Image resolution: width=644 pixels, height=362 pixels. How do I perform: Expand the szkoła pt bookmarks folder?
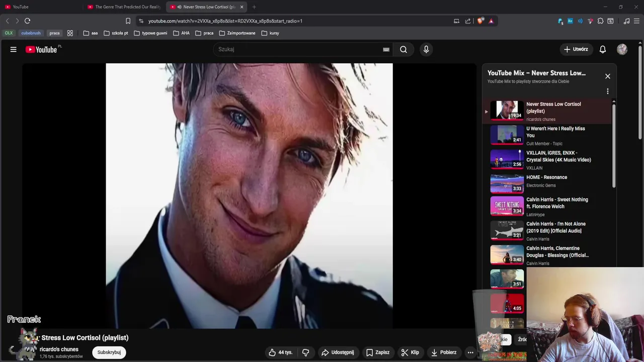point(116,33)
